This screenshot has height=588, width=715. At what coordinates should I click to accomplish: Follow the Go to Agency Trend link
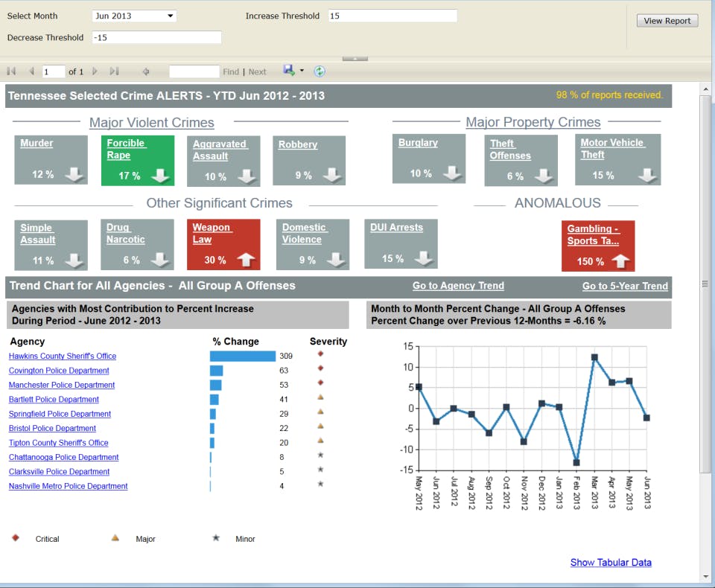coord(458,286)
